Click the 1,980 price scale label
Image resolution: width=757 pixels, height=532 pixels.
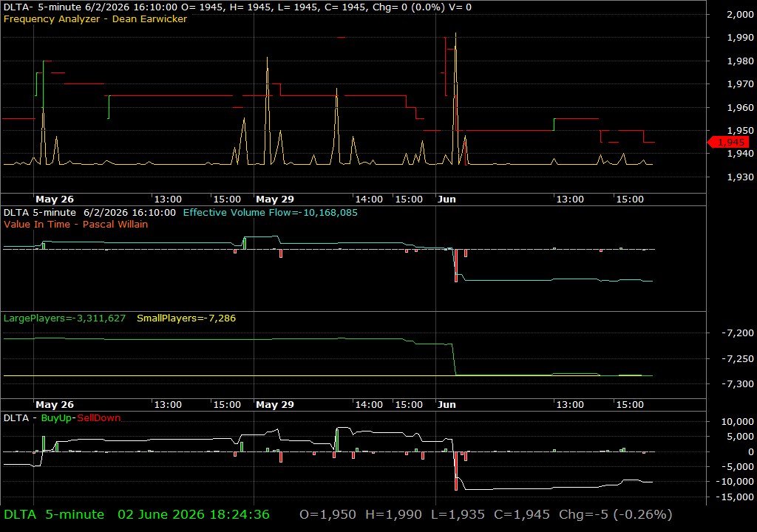740,61
